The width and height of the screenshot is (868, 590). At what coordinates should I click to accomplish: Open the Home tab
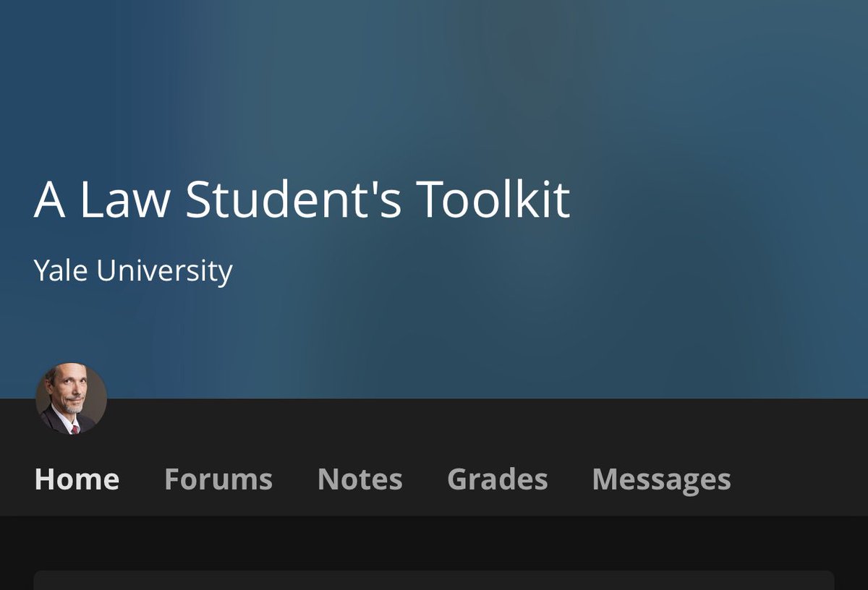click(x=77, y=479)
